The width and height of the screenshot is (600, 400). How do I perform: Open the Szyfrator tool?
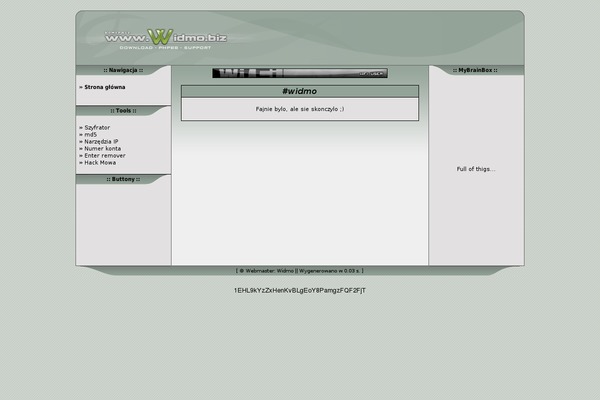97,128
